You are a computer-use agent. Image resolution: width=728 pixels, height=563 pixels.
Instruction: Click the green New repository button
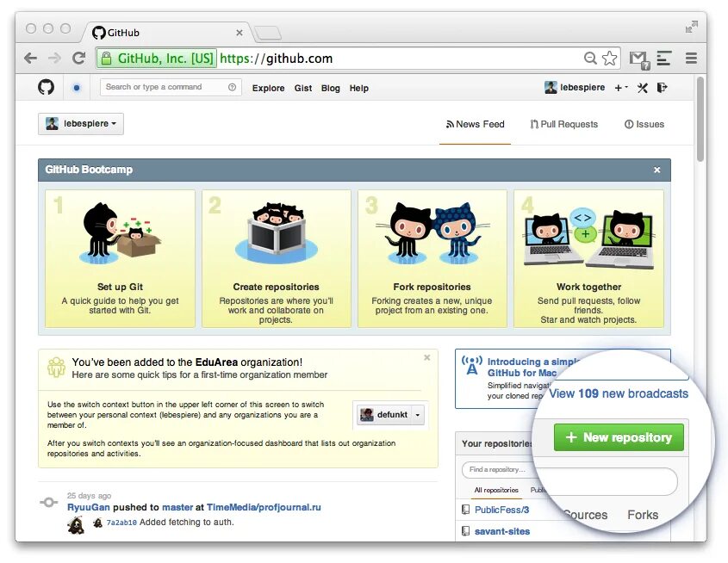(x=619, y=437)
